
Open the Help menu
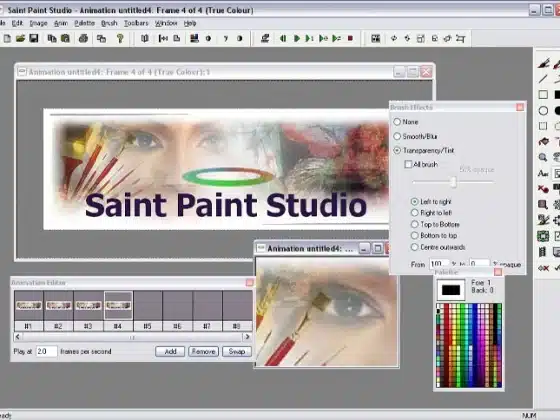pyautogui.click(x=190, y=23)
